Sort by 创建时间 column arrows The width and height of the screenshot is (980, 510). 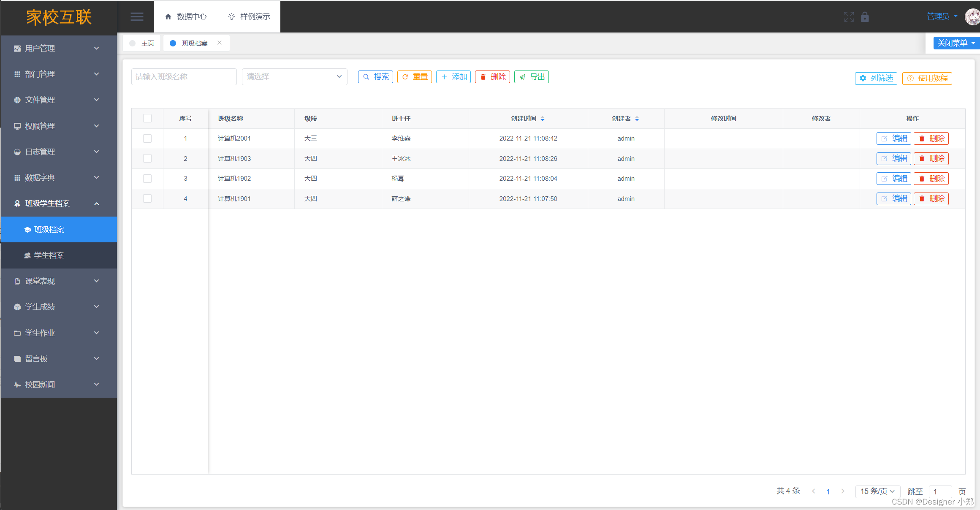tap(543, 119)
